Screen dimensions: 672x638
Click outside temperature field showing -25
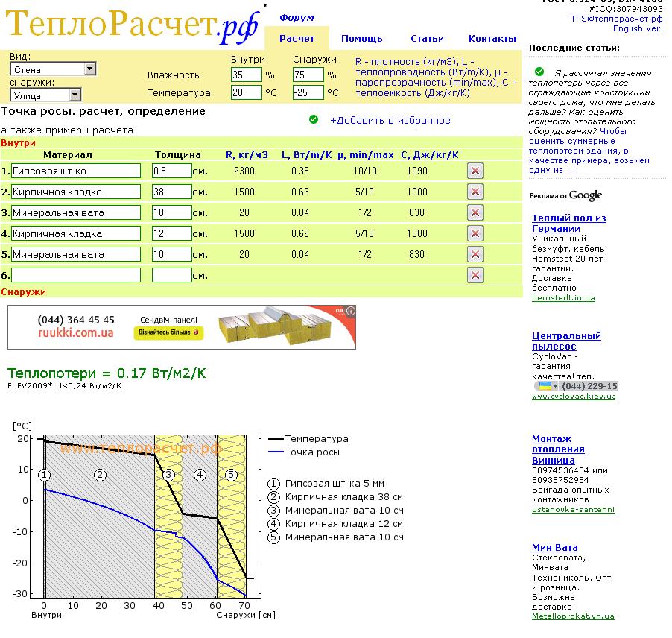308,92
